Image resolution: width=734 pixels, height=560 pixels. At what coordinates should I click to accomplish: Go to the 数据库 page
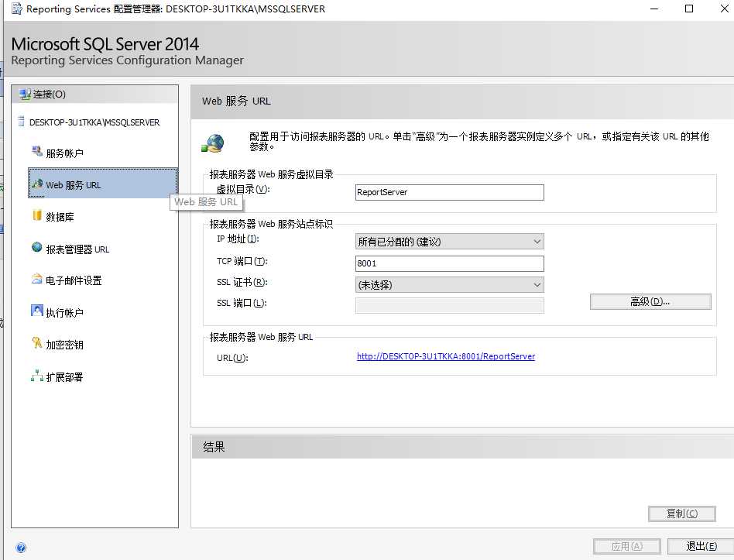point(60,217)
